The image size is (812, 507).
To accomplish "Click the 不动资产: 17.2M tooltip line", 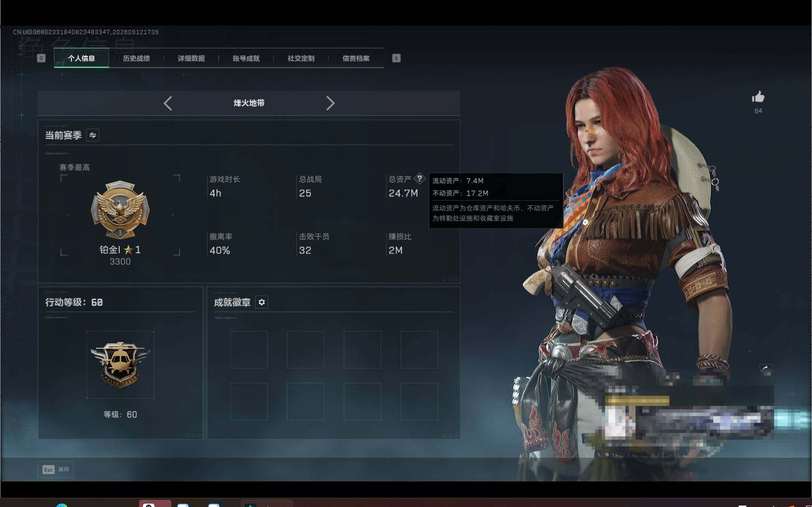I will click(460, 193).
